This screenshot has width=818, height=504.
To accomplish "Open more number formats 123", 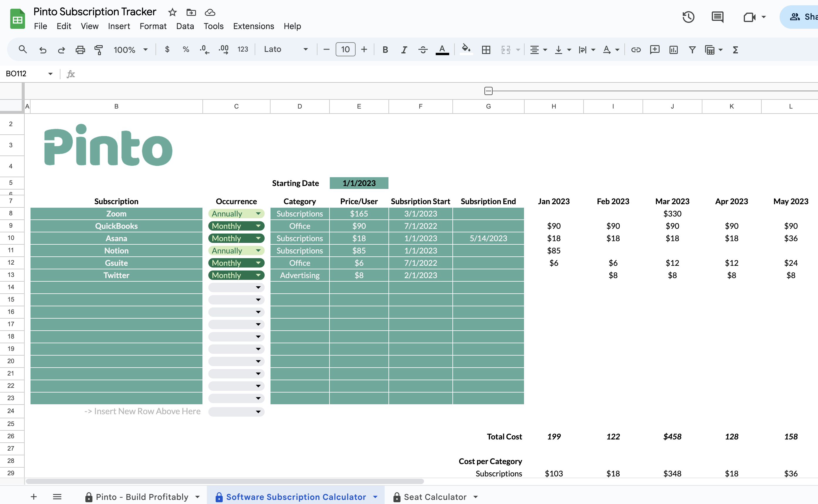I will (243, 49).
